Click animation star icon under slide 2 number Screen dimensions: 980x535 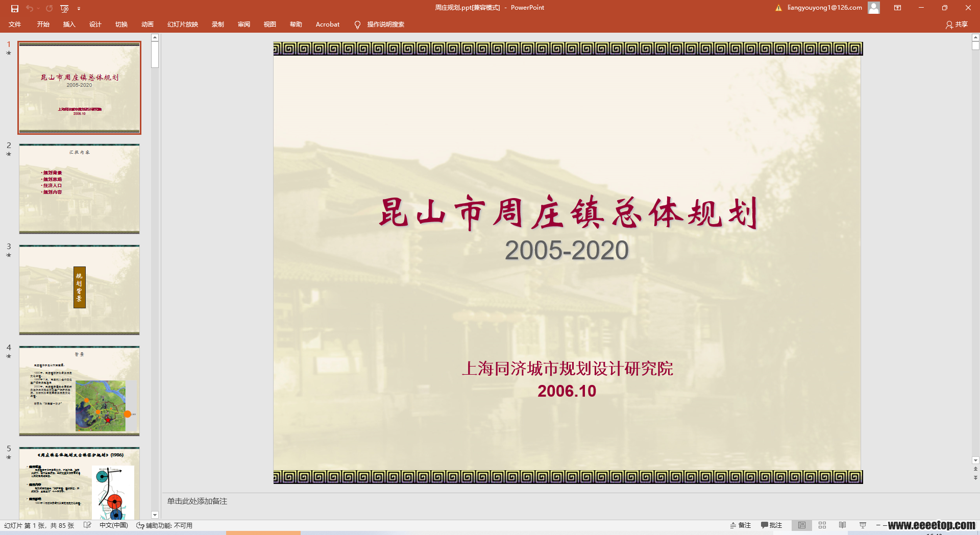[x=9, y=154]
